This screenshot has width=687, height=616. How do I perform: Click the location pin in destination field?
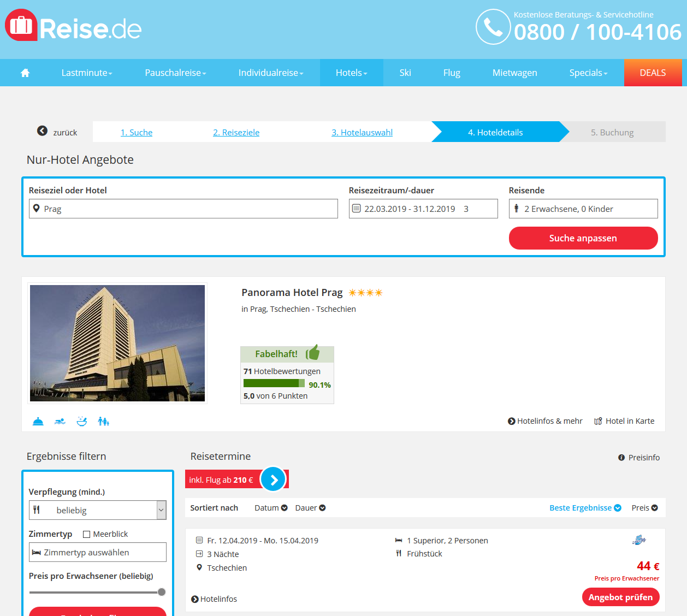tap(37, 208)
